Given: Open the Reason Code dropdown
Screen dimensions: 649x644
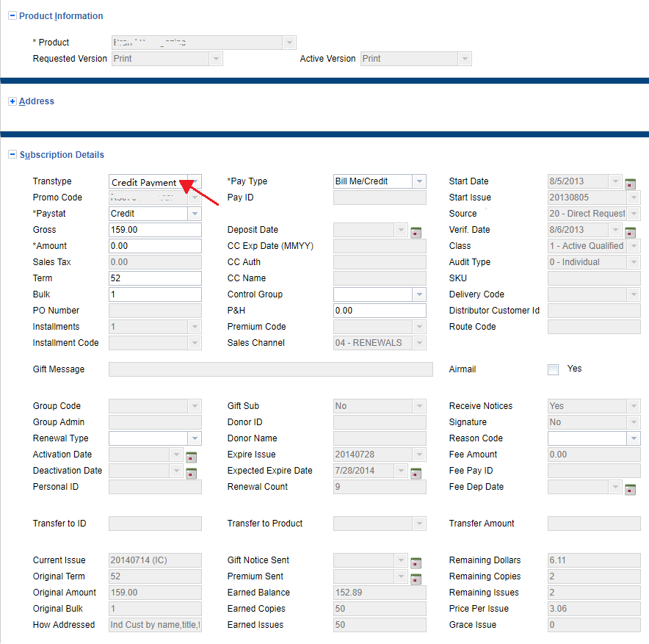Looking at the screenshot, I should (x=634, y=438).
